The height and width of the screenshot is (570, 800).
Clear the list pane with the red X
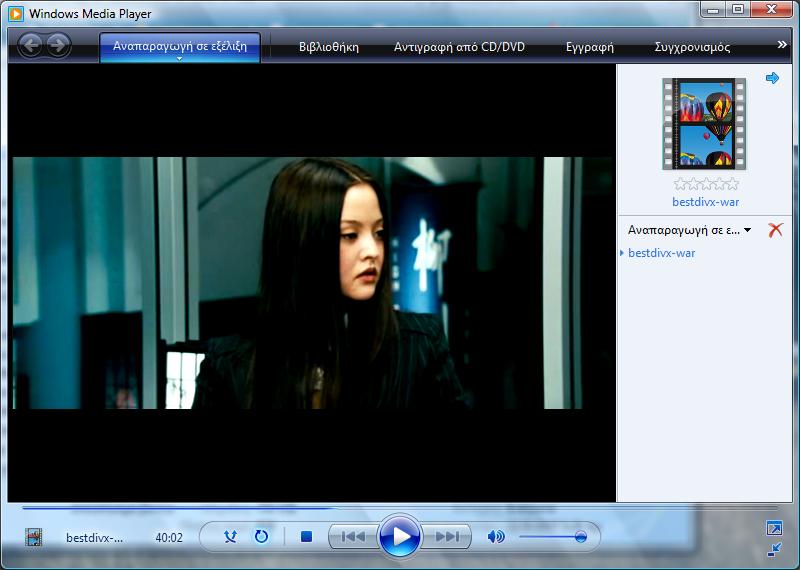(x=776, y=230)
